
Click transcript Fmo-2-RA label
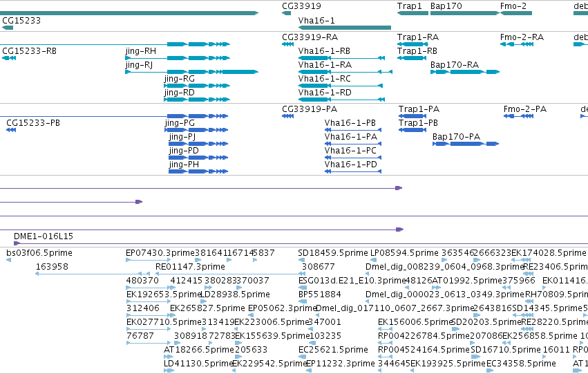[522, 37]
